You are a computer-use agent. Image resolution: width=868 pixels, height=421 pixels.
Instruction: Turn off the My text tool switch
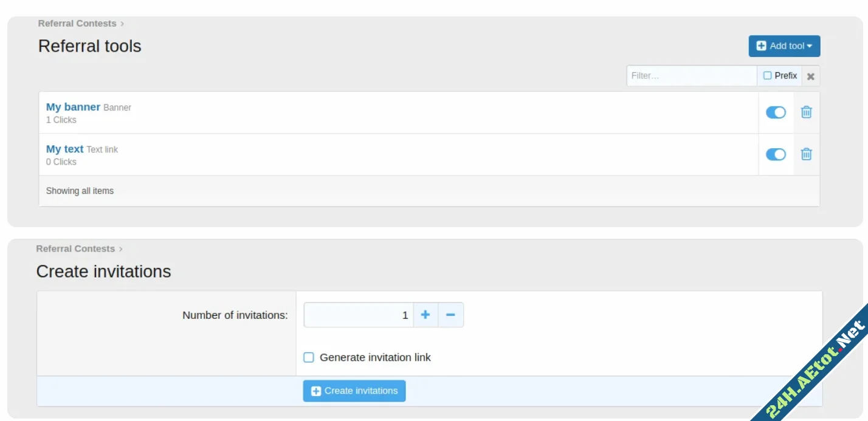(776, 154)
